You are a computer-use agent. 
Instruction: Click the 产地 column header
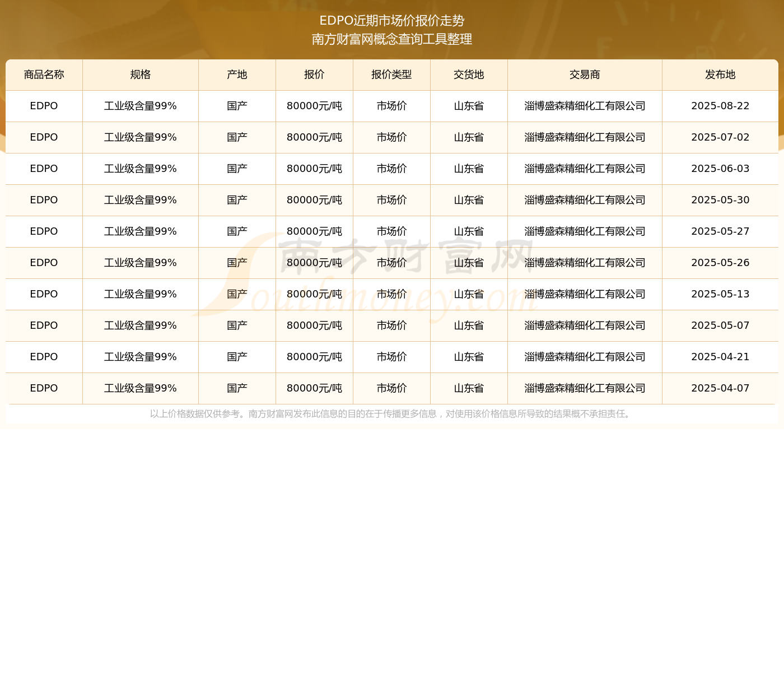pyautogui.click(x=237, y=75)
